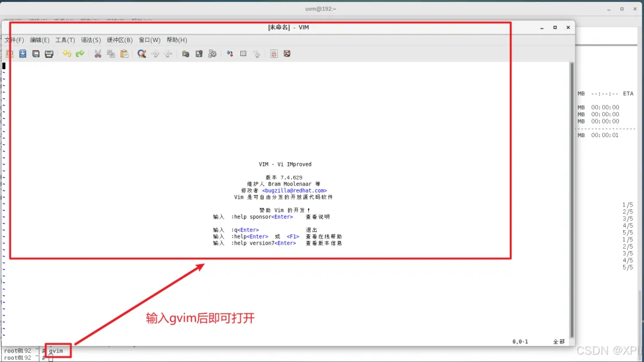The image size is (644, 362).
Task: Minimize the GVim window
Action: (x=541, y=27)
